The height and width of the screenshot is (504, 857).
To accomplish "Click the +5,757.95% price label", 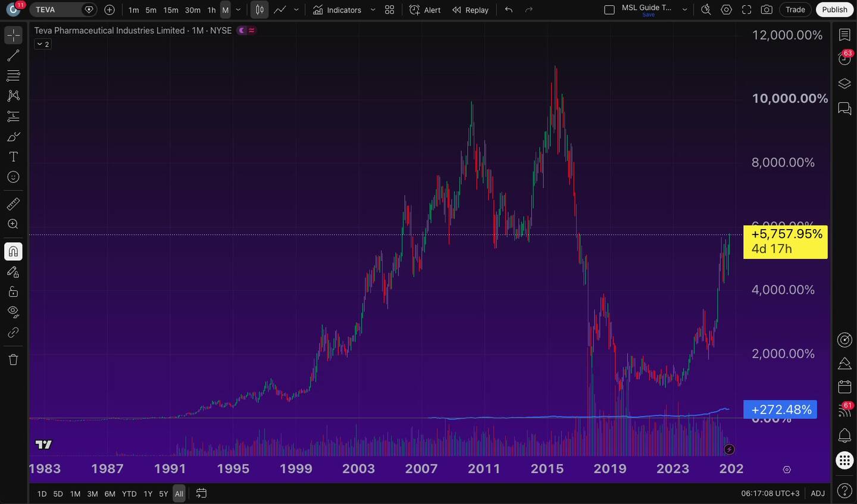I will 786,242.
